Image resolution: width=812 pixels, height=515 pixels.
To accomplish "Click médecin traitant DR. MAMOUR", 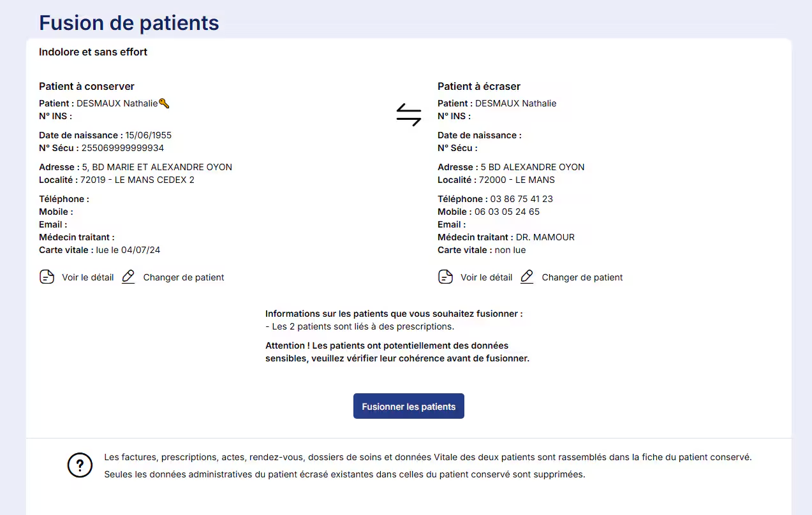I will 545,237.
